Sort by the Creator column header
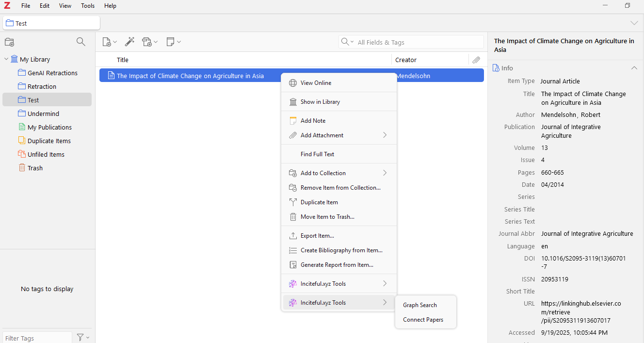 tap(406, 60)
